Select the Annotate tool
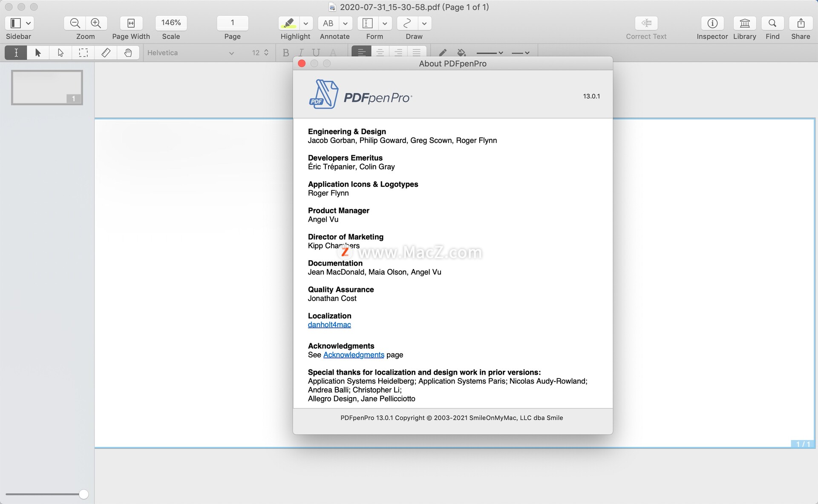 pyautogui.click(x=328, y=23)
